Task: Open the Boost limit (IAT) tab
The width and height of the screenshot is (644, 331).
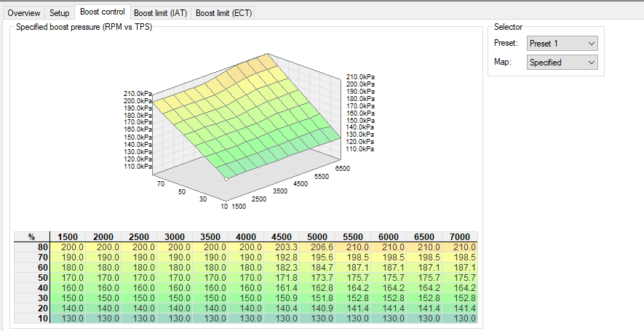Action: pyautogui.click(x=161, y=13)
